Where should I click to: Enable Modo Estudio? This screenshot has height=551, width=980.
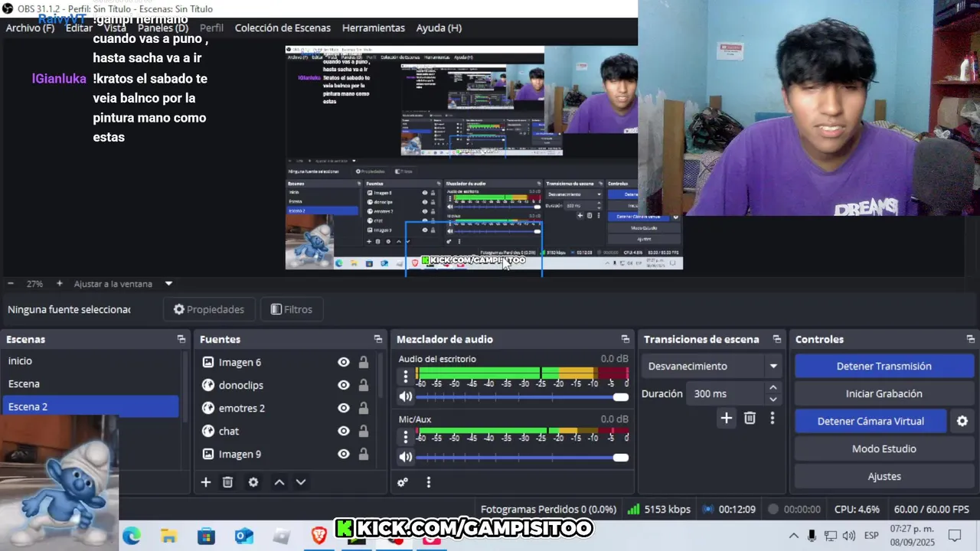coord(884,448)
